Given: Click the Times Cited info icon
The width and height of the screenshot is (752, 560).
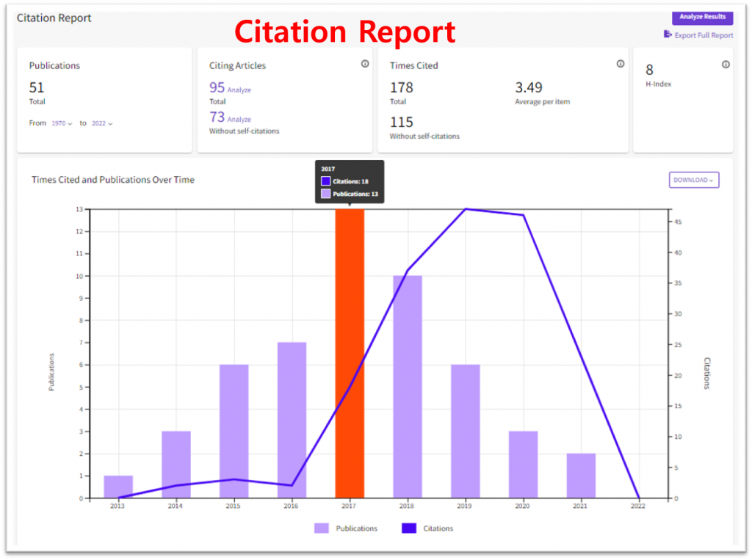Looking at the screenshot, I should pyautogui.click(x=621, y=65).
